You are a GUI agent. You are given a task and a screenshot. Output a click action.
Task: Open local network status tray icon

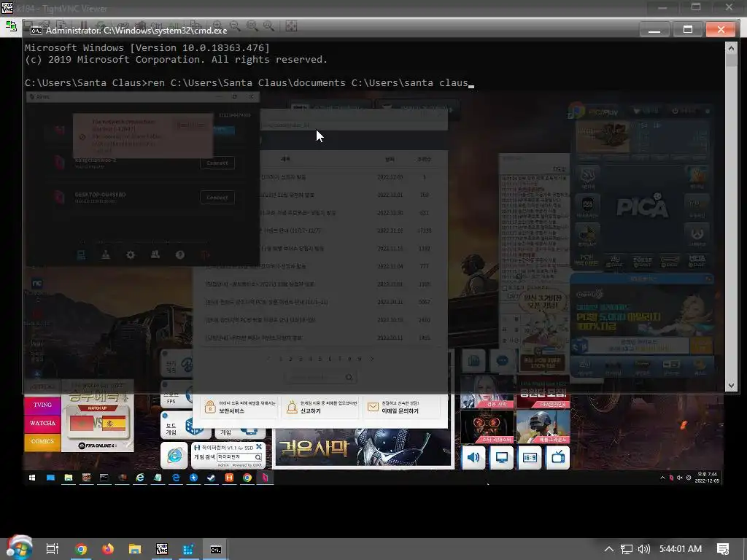(627, 549)
